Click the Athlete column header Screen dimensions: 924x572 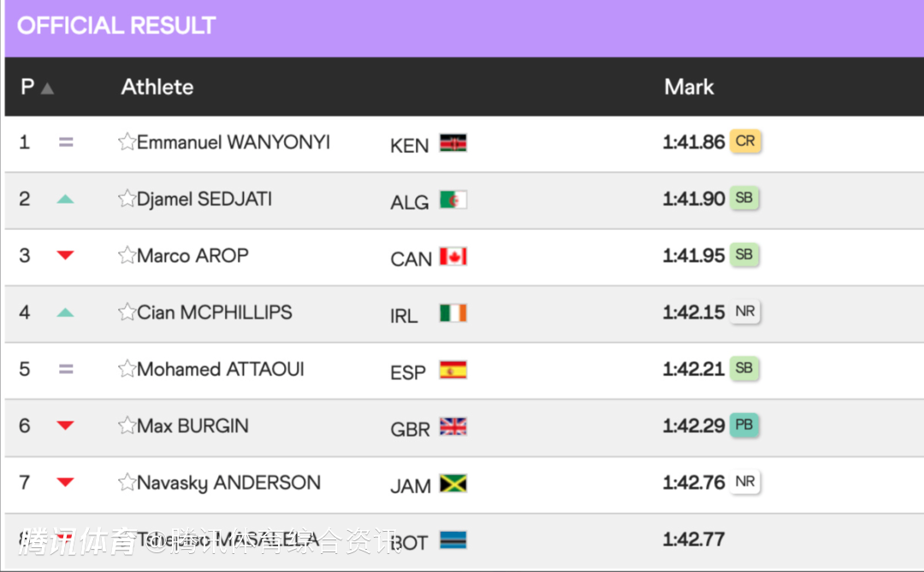click(x=157, y=87)
